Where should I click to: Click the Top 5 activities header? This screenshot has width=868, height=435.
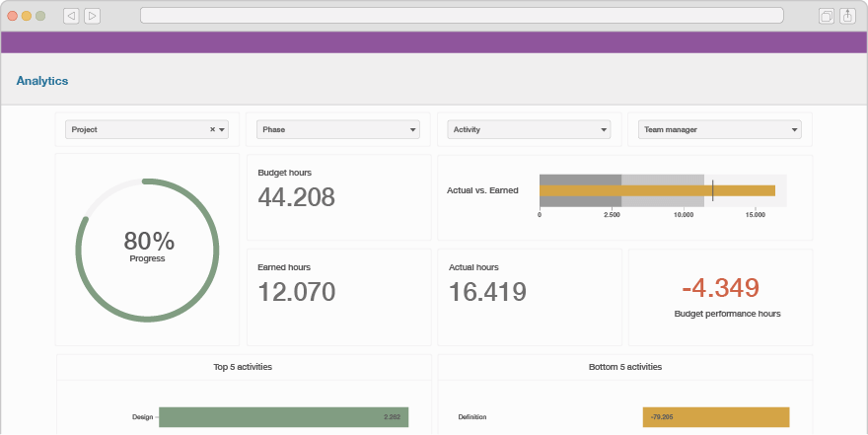coord(243,367)
